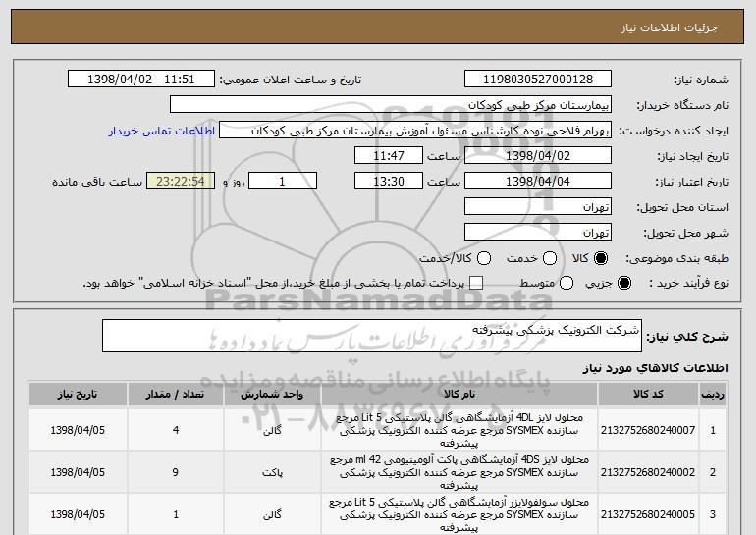Viewport: 756px width, 535px height.
Task: Click product code 213275680240005
Action: (x=648, y=514)
